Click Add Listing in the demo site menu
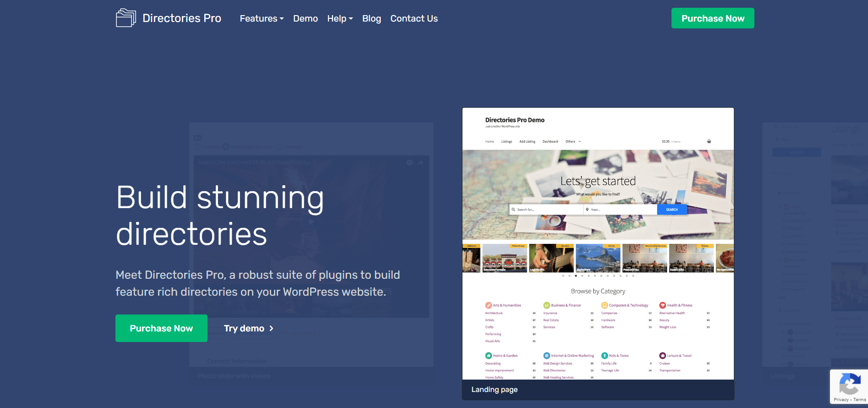 [x=527, y=142]
